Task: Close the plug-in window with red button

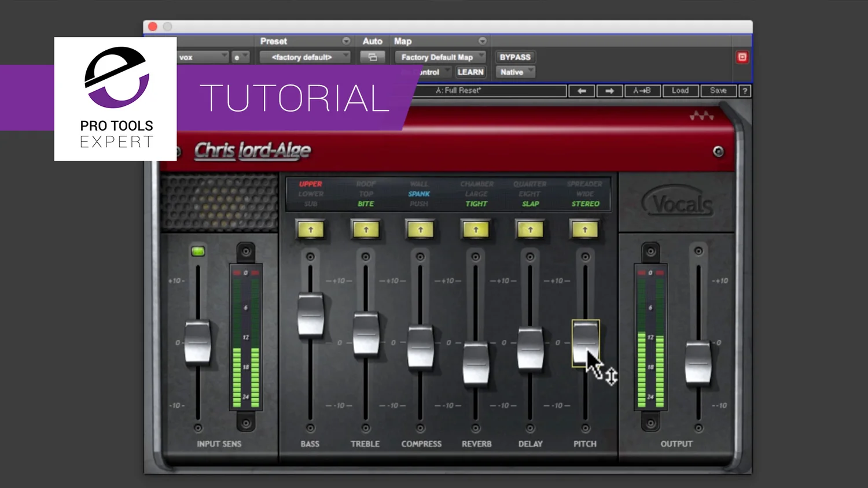Action: pyautogui.click(x=153, y=27)
